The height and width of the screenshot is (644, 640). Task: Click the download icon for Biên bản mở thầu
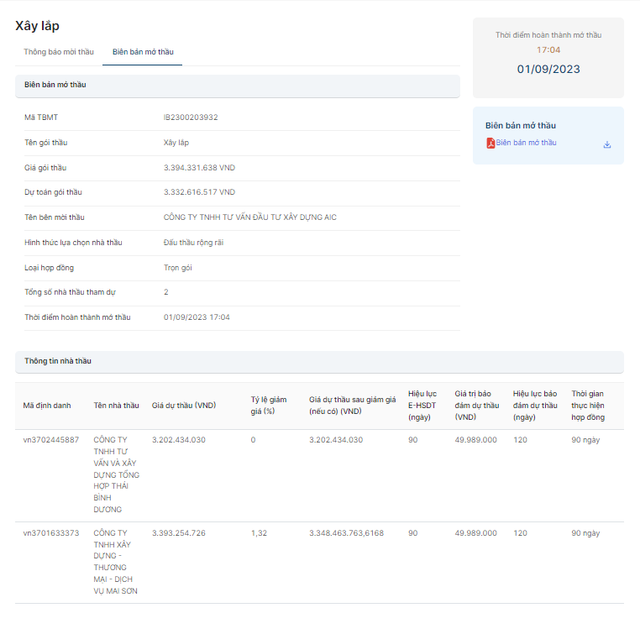[607, 144]
